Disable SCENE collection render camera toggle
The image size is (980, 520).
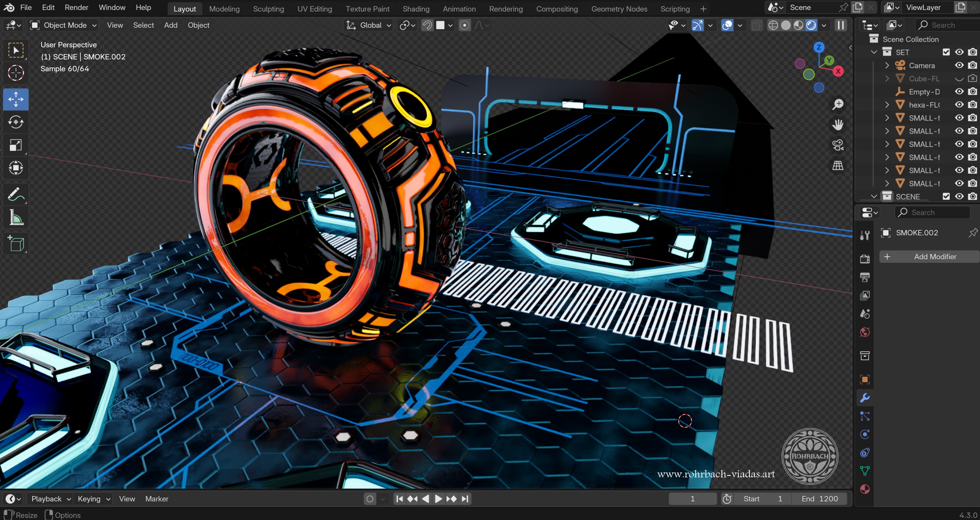coord(973,196)
